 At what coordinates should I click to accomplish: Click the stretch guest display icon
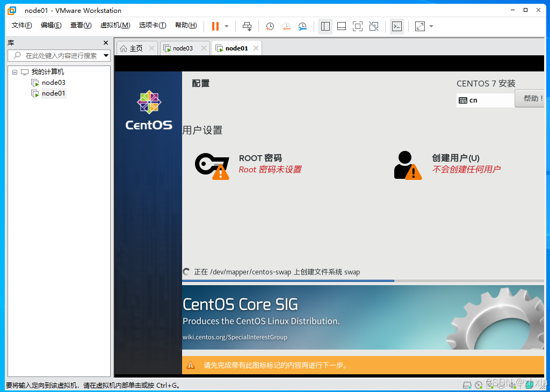tap(420, 26)
